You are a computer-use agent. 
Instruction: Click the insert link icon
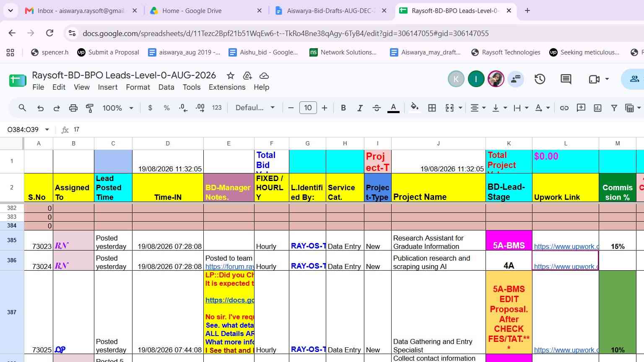pyautogui.click(x=564, y=108)
